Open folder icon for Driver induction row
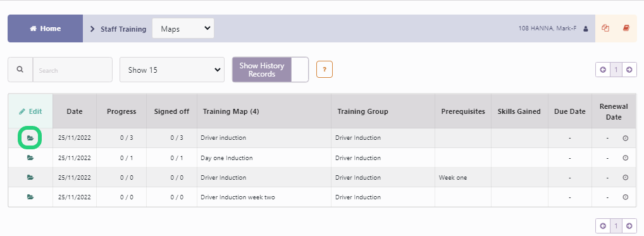Screen dimensions: 644x236 (x=30, y=138)
